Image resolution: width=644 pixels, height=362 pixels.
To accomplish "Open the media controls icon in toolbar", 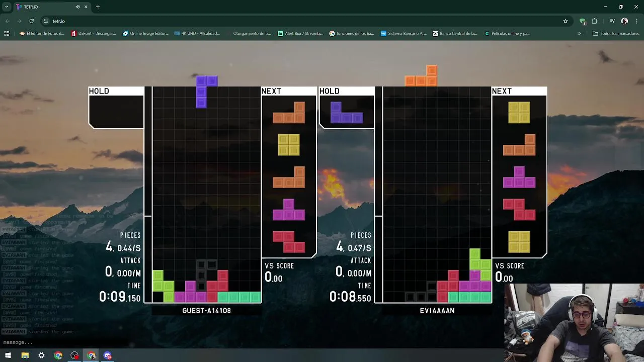I will click(612, 21).
